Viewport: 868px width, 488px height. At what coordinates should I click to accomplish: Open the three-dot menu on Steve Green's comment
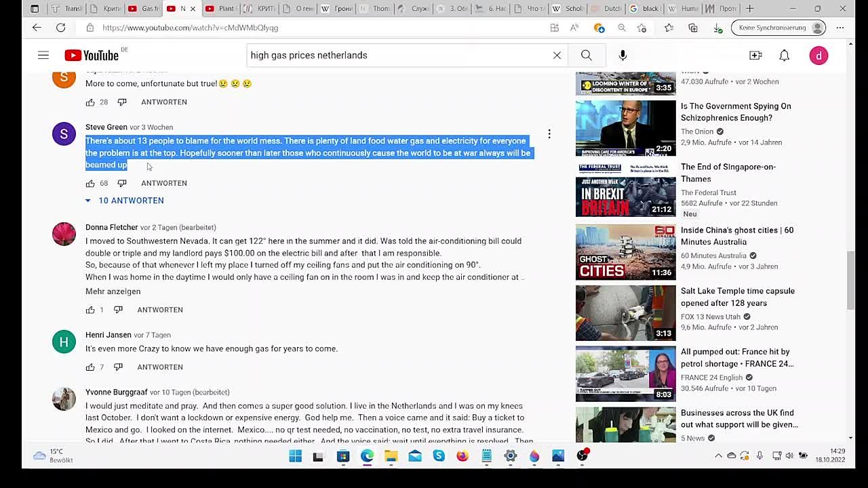[549, 134]
